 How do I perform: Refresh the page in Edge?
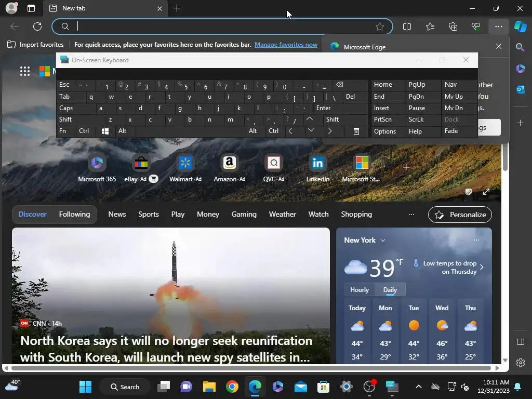37,26
